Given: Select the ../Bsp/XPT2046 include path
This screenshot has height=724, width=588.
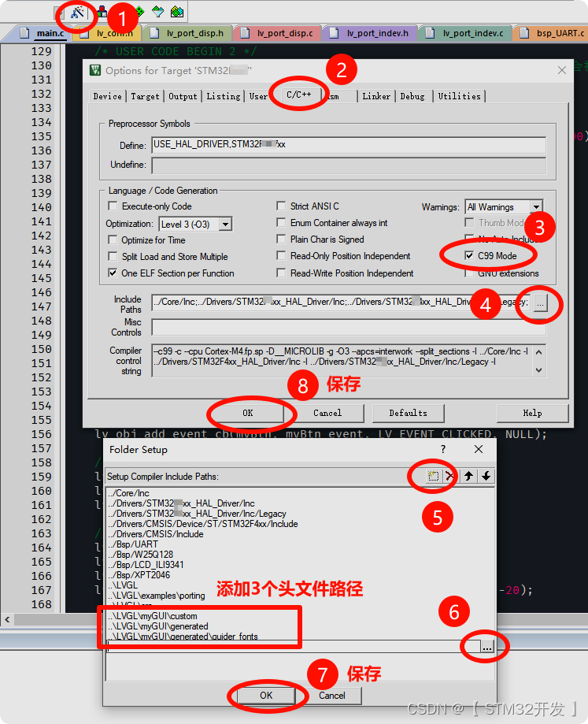Looking at the screenshot, I should click(139, 575).
